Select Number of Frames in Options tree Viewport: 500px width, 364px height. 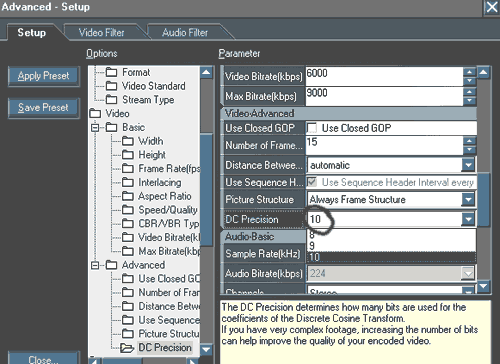tap(169, 292)
